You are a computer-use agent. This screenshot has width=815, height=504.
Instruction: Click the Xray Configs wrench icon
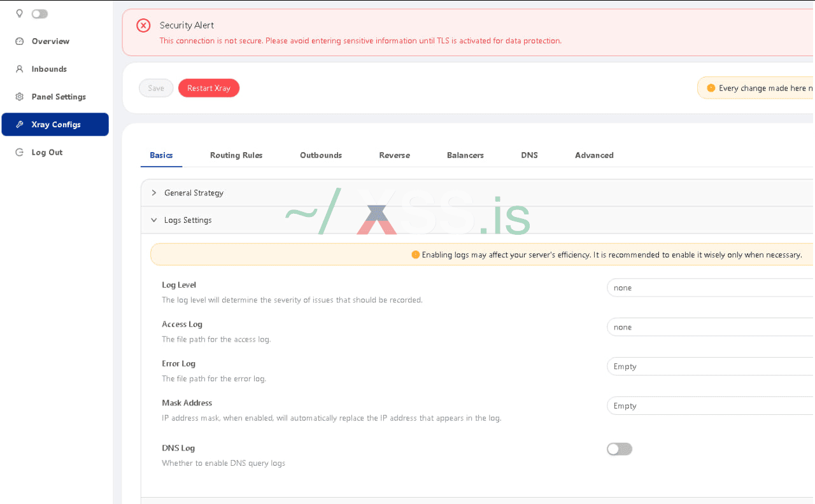(x=19, y=125)
